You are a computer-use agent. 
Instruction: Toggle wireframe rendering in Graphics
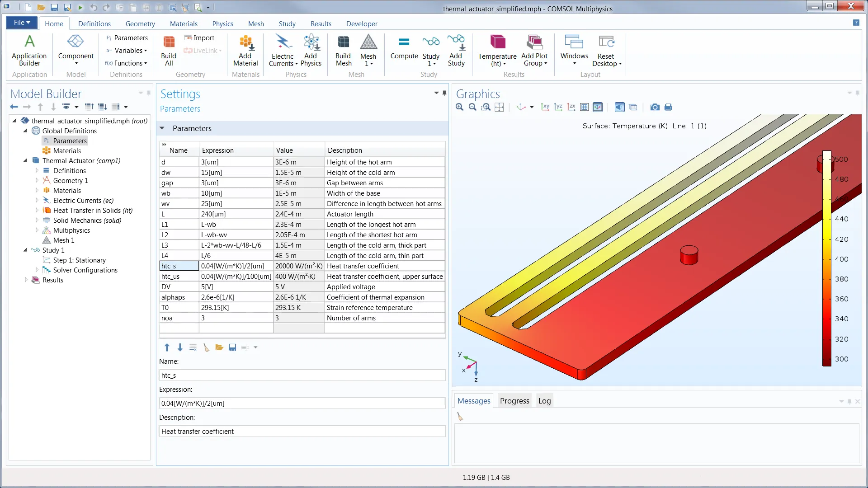(633, 107)
